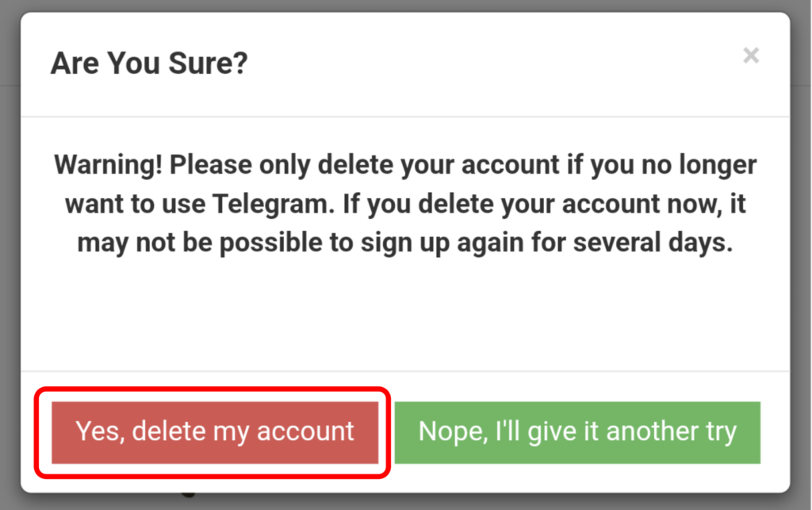This screenshot has height=510, width=812.
Task: Confirm with "Yes, delete my account"
Action: click(215, 431)
